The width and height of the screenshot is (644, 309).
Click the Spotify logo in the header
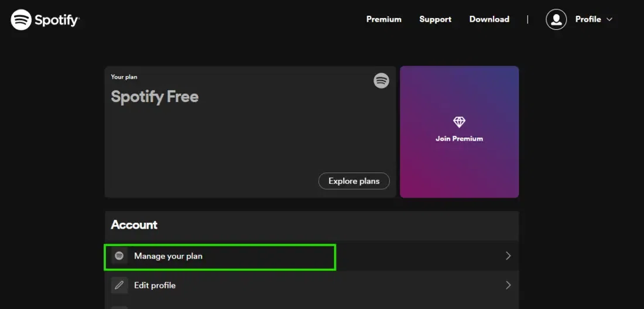click(x=45, y=20)
